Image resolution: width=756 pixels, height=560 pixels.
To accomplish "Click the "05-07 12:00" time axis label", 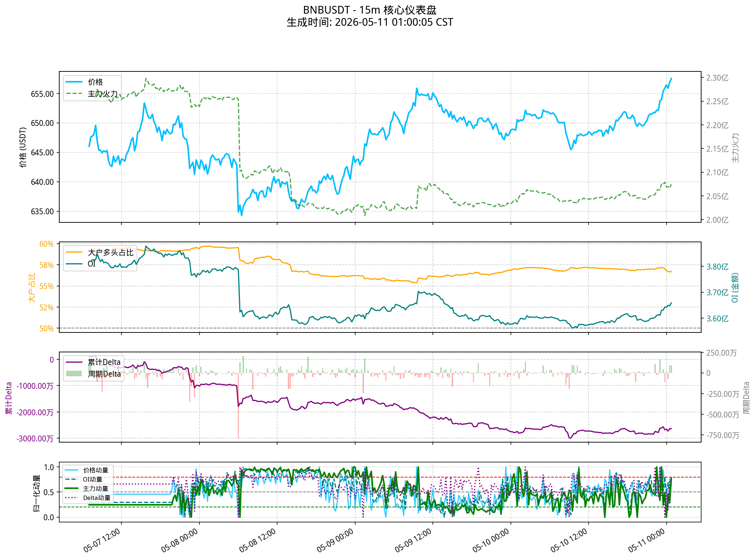I will 102,540.
